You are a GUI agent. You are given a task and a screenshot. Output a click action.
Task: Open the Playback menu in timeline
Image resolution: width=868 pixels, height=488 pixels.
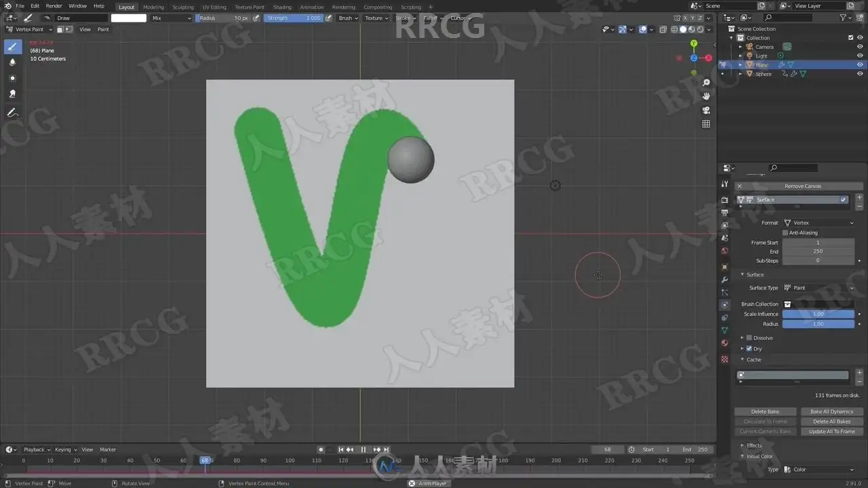(37, 449)
